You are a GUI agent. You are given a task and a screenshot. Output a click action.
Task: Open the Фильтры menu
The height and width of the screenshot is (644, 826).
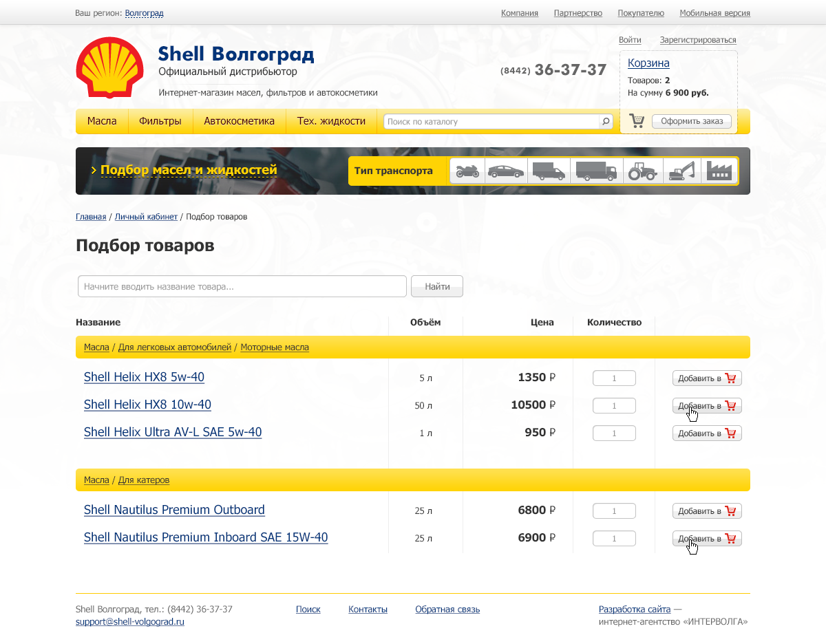160,121
